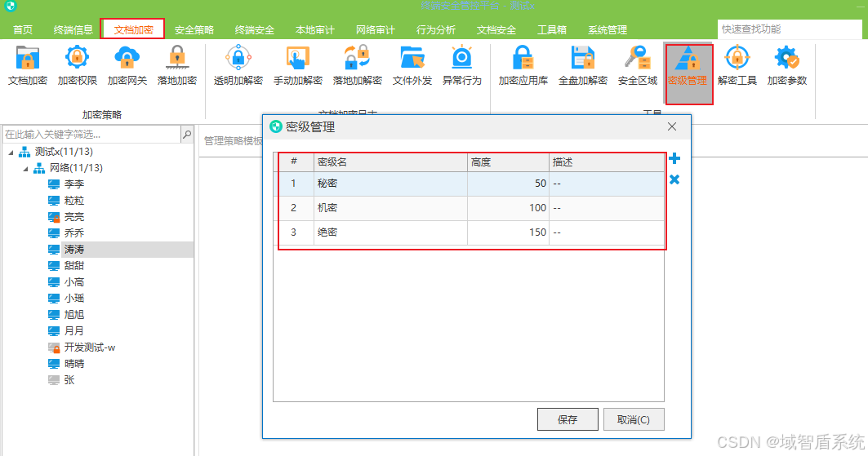Collapse the 测试x(11/13) tree node

11,152
